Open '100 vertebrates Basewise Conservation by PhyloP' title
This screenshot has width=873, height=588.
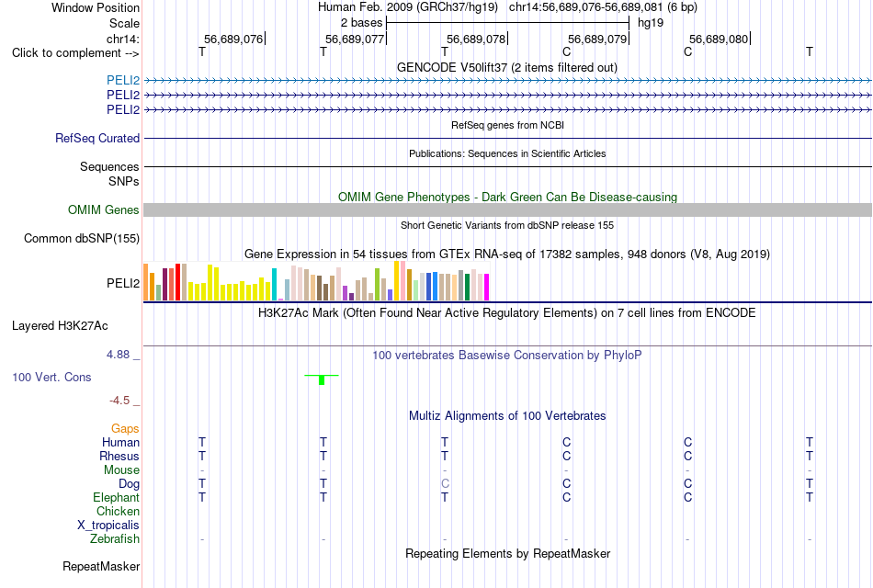click(507, 356)
